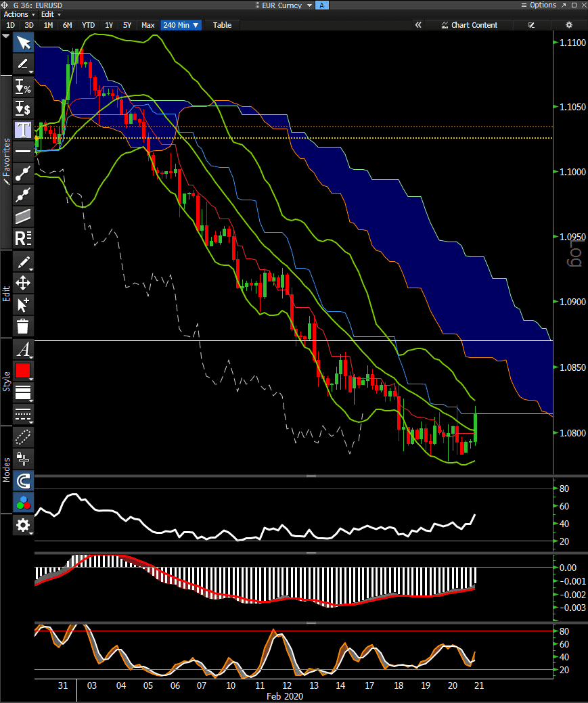Open chart settings gear at top right
This screenshot has height=703, width=588.
(569, 25)
